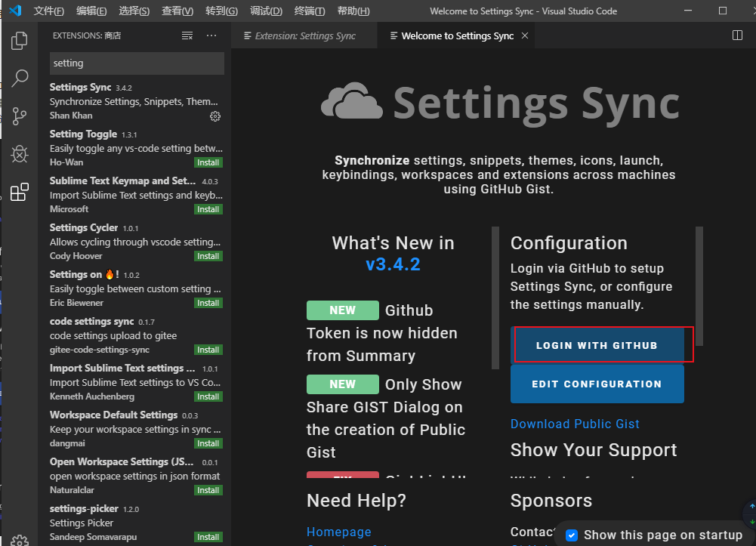
Task: Open the 终端(T) menu
Action: tap(310, 11)
